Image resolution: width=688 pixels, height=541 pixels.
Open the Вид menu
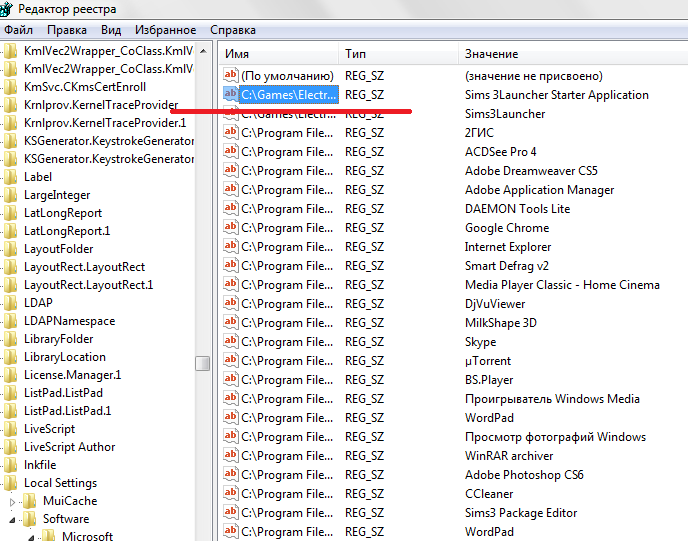click(111, 30)
